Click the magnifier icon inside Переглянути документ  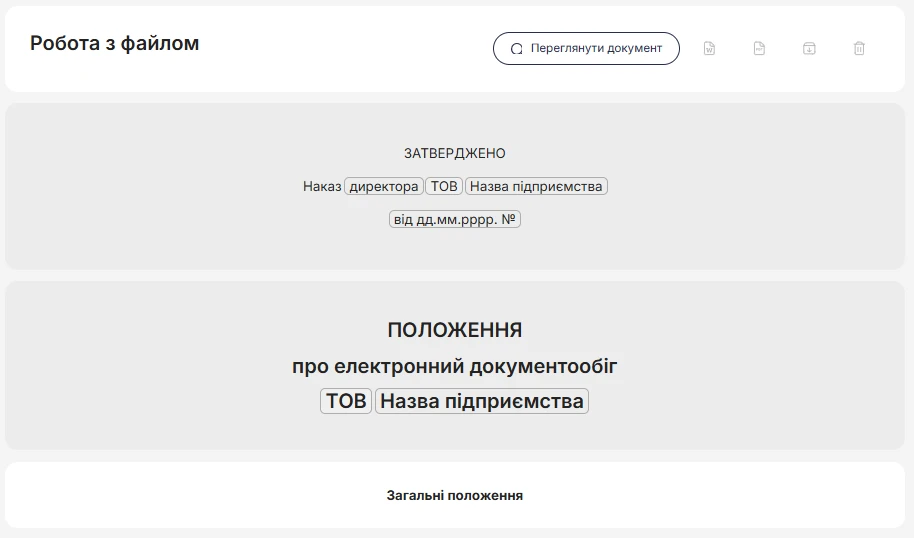(x=516, y=49)
